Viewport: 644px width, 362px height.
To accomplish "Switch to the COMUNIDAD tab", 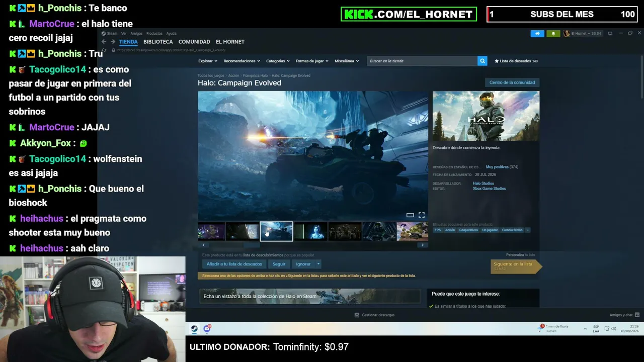I will 194,42.
